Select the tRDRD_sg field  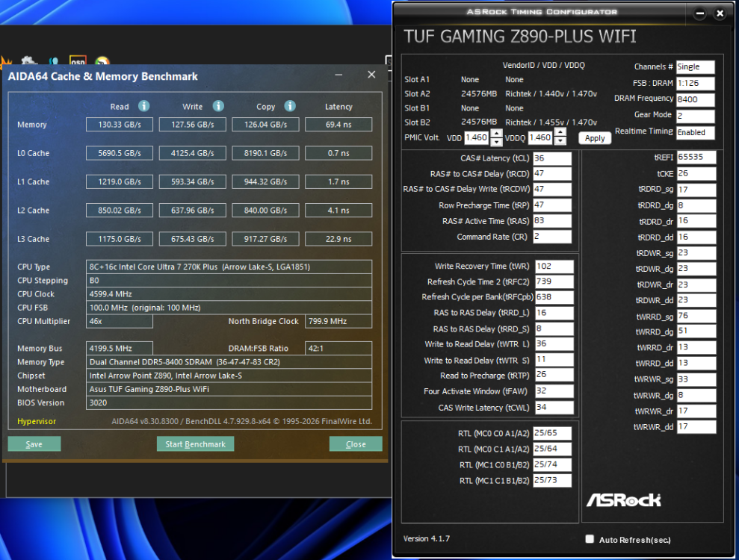click(696, 190)
